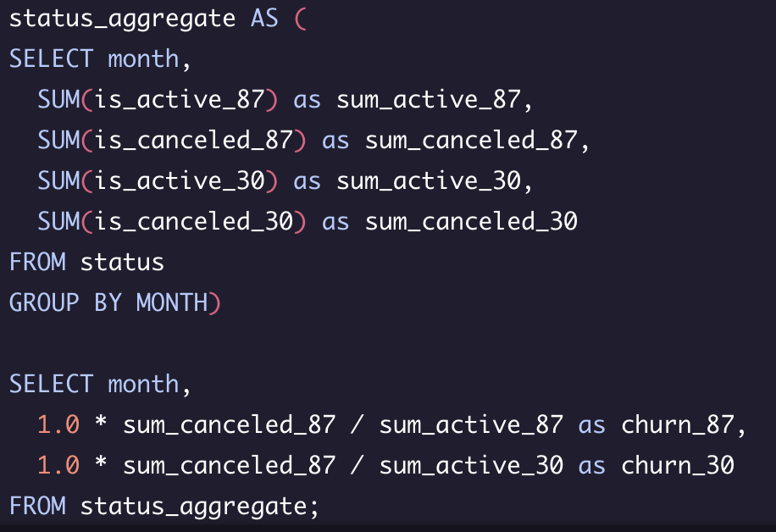This screenshot has height=532, width=776.
Task: Click the AS keyword on first line
Action: (x=264, y=19)
